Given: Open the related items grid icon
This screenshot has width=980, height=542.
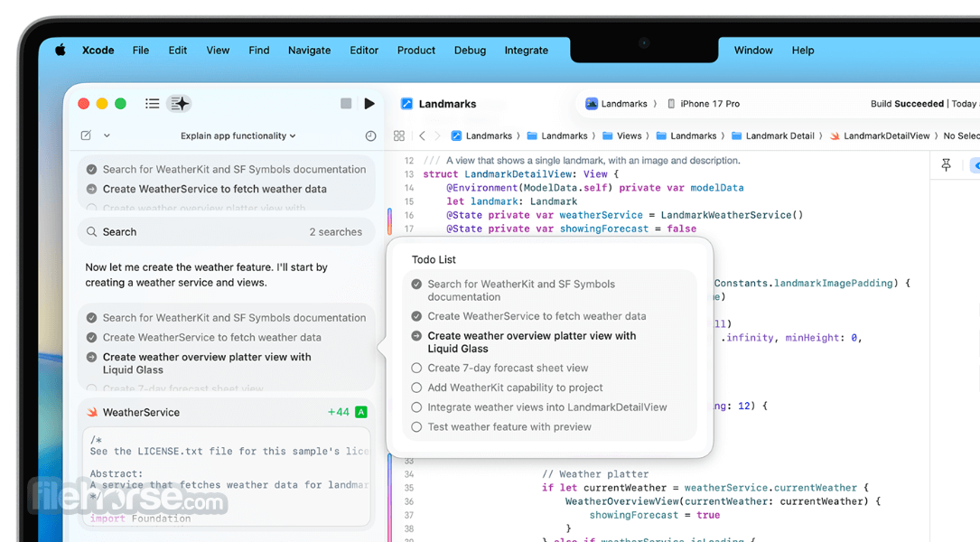Looking at the screenshot, I should tap(398, 135).
